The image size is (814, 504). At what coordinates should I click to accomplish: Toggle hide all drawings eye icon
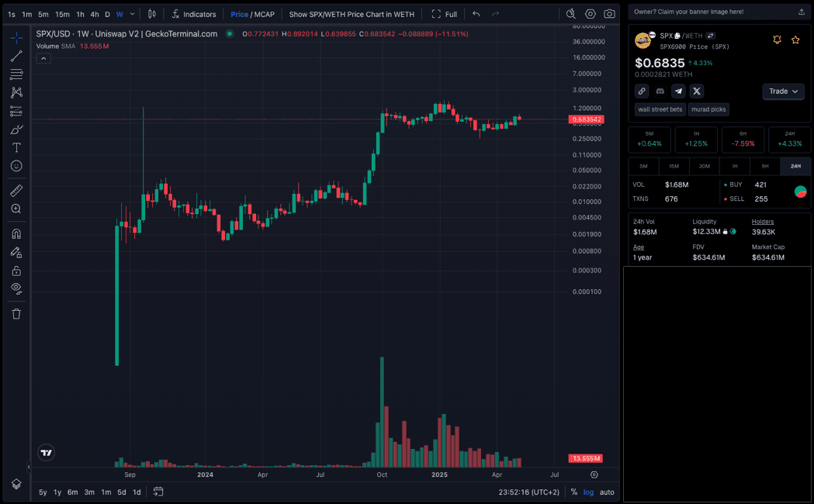(x=16, y=288)
